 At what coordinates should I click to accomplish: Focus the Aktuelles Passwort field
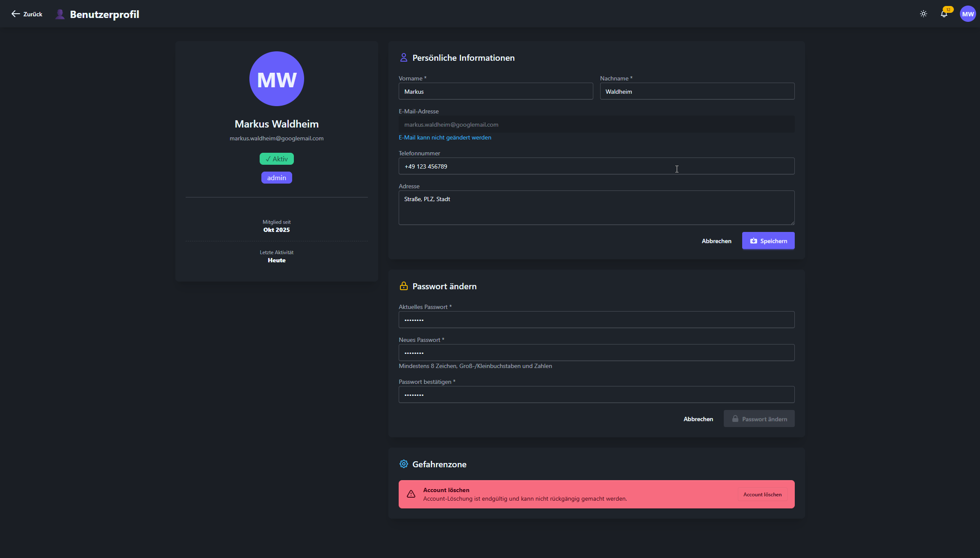(596, 320)
